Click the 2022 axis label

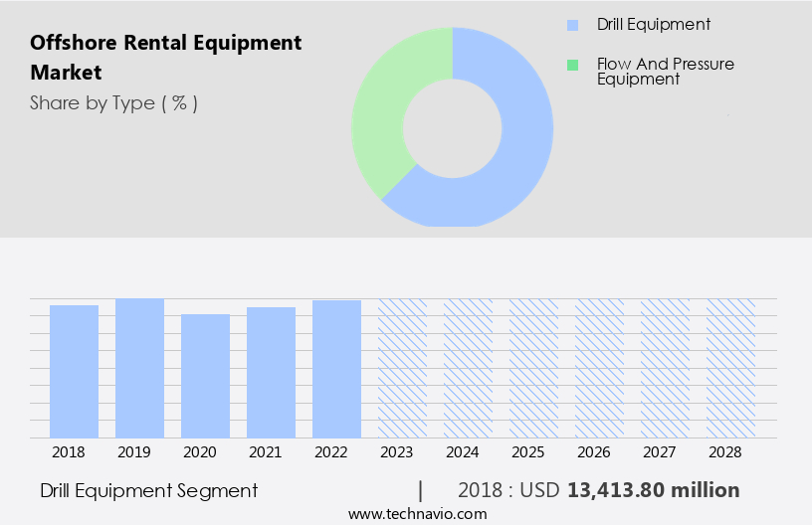(x=331, y=452)
